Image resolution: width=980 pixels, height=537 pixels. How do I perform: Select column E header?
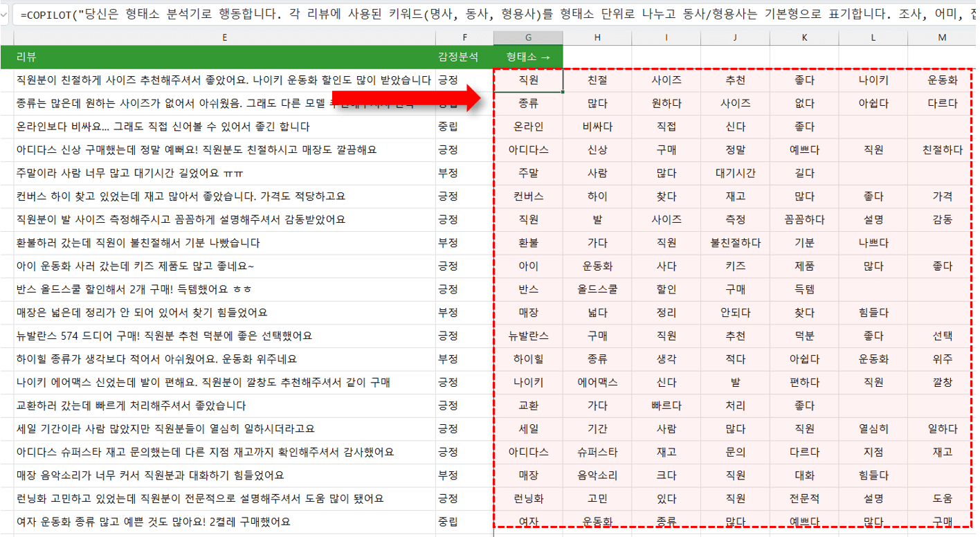(224, 38)
